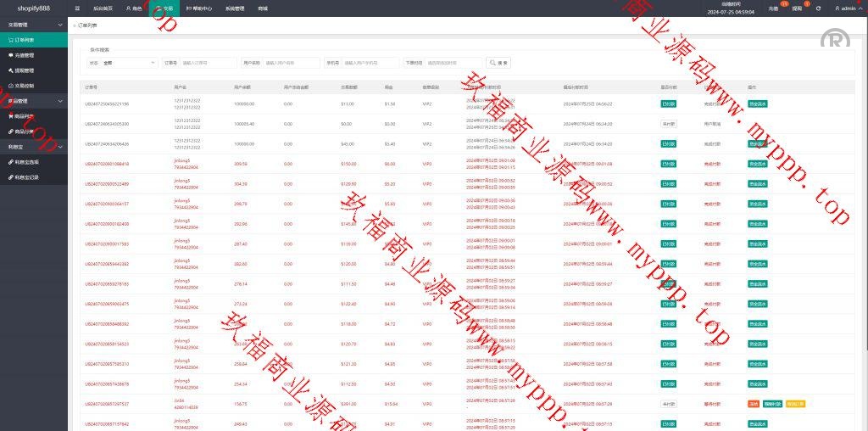Open 充值 notifications with orange badge
868x431 pixels.
pyautogui.click(x=773, y=8)
